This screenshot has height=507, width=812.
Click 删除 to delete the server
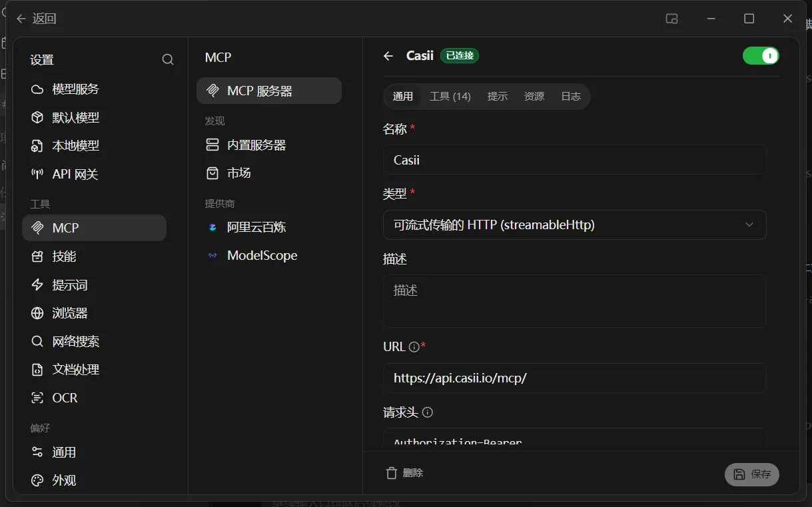coord(404,473)
